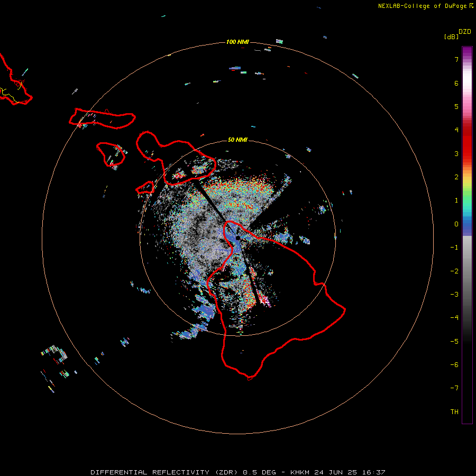Viewport: 476px width, 476px height.
Task: Click the blue segment near 0 dB
Action: pos(467,226)
